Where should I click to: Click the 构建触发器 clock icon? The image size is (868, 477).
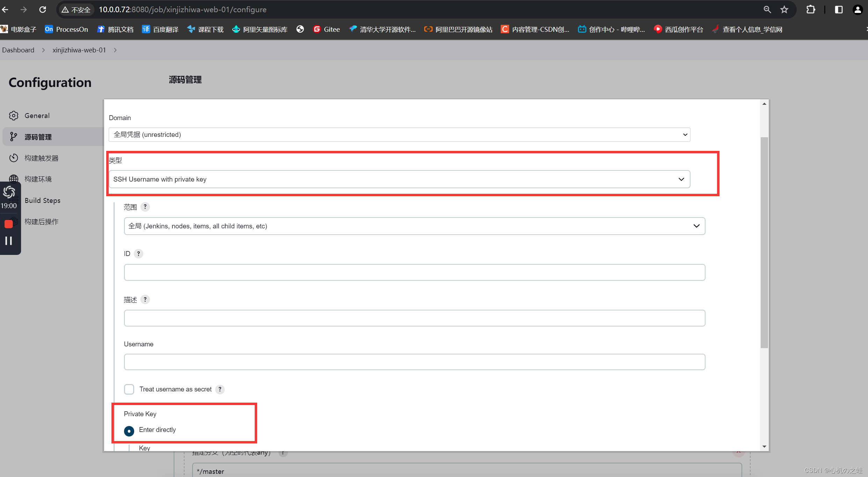click(14, 158)
